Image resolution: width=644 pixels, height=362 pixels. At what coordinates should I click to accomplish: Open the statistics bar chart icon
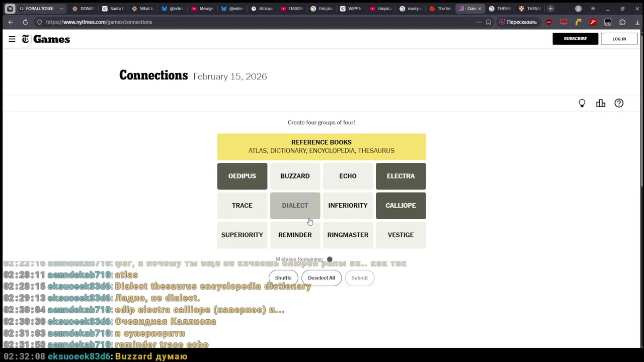(601, 103)
